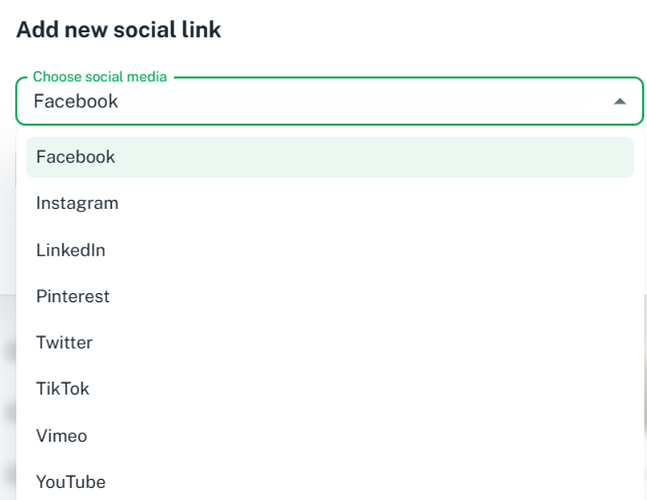Switch selection to LinkedIn entry
The image size is (647, 500).
click(x=330, y=250)
